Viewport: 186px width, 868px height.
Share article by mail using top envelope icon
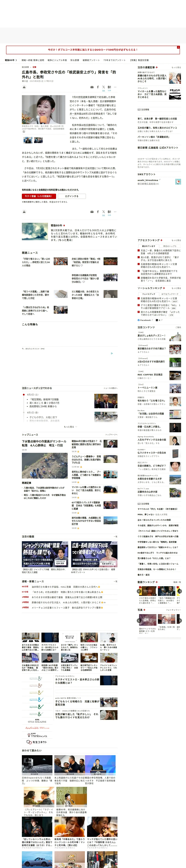92,87
